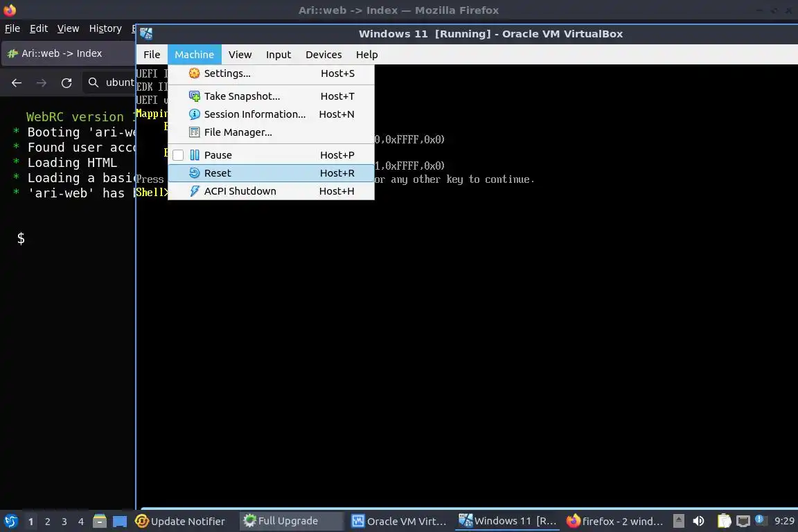Switch to workspace 4 on the taskbar

(x=81, y=522)
